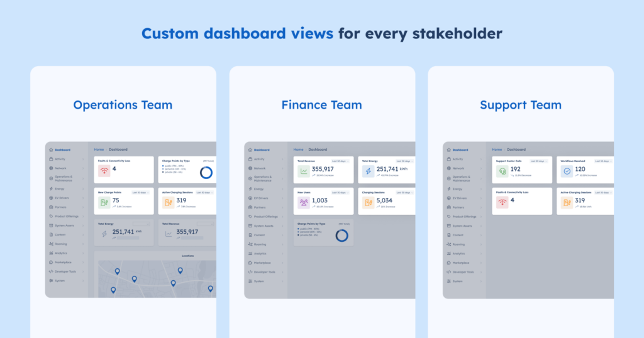The width and height of the screenshot is (644, 338).
Task: Click the Locations map in Operations dashboard
Action: [x=157, y=279]
